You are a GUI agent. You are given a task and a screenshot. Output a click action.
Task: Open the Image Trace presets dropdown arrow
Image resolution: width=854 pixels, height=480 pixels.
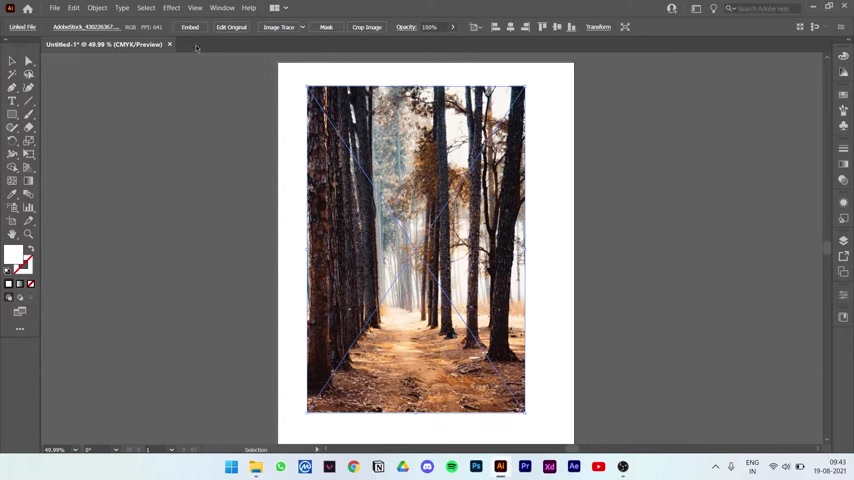point(302,27)
